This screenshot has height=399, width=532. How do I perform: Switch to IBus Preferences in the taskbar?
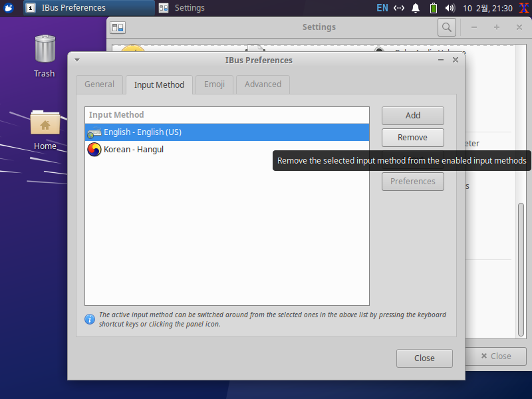89,8
